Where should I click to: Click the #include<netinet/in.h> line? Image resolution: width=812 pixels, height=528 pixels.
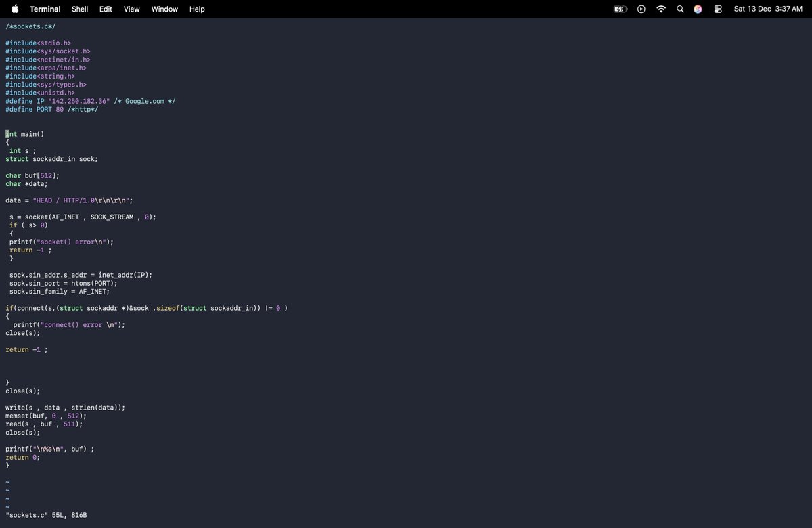(x=48, y=60)
